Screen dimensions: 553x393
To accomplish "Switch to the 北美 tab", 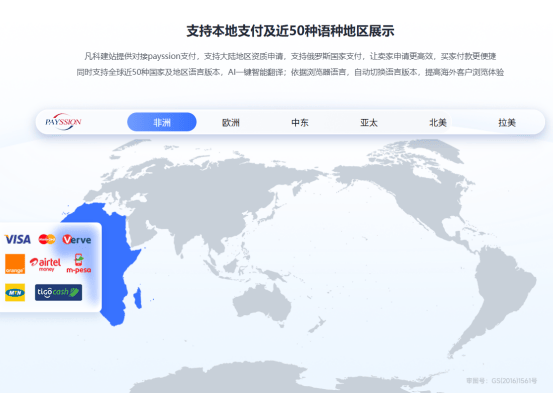I will tap(438, 122).
